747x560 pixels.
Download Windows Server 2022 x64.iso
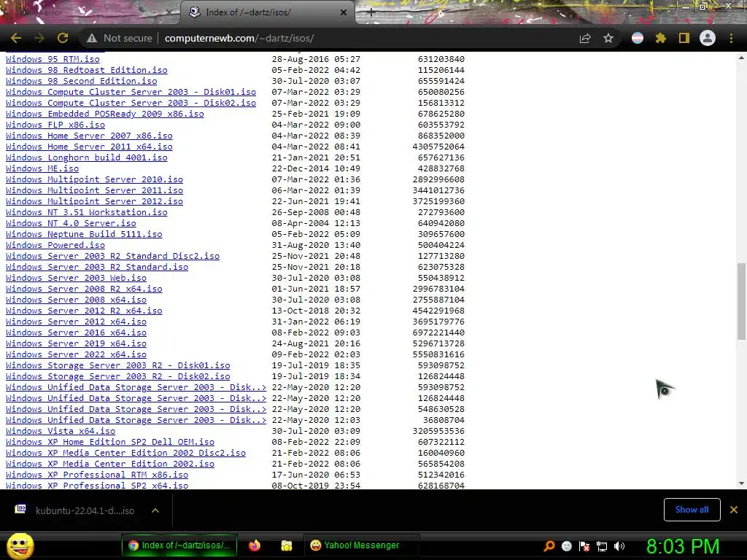[x=76, y=355]
